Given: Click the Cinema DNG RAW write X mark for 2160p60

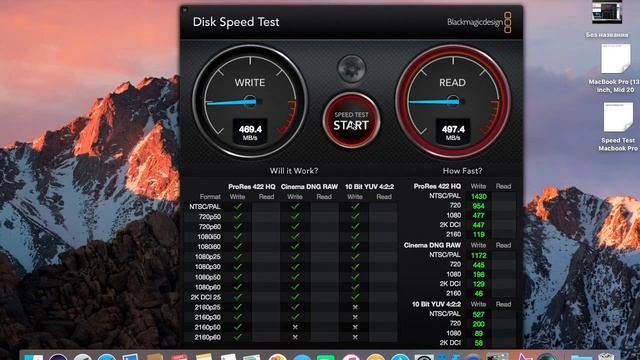Looking at the screenshot, I should pos(295,337).
